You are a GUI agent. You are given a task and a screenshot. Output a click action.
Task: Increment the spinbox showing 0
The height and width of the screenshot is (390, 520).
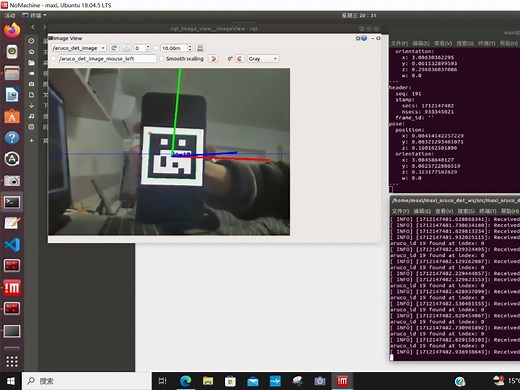coord(148,46)
